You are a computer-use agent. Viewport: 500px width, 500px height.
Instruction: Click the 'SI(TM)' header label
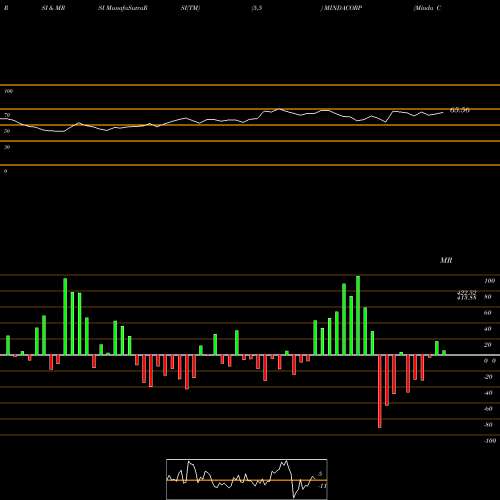(190, 8)
